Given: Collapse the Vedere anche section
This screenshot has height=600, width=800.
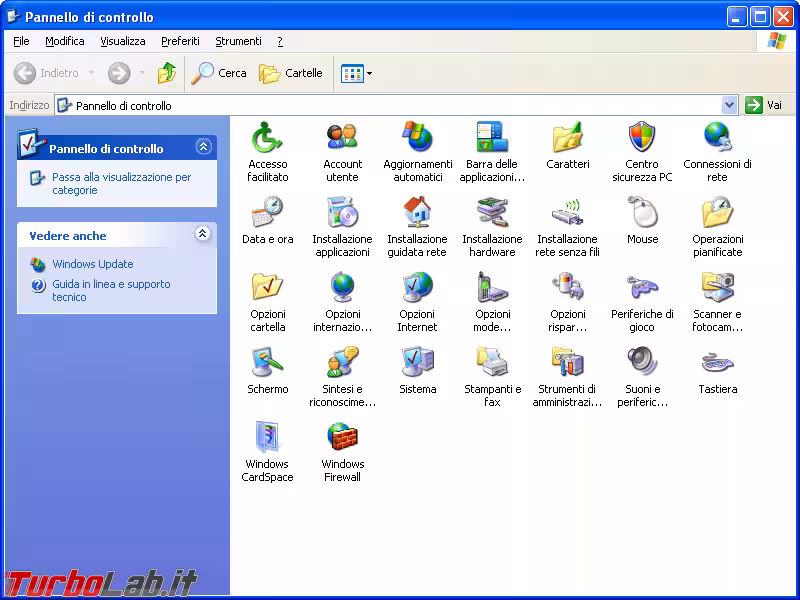Looking at the screenshot, I should (204, 235).
